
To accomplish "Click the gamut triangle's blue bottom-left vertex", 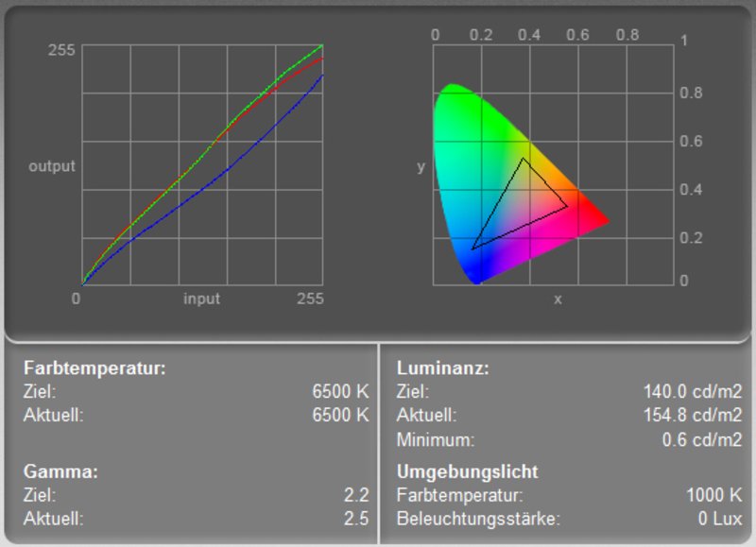I will pos(473,248).
